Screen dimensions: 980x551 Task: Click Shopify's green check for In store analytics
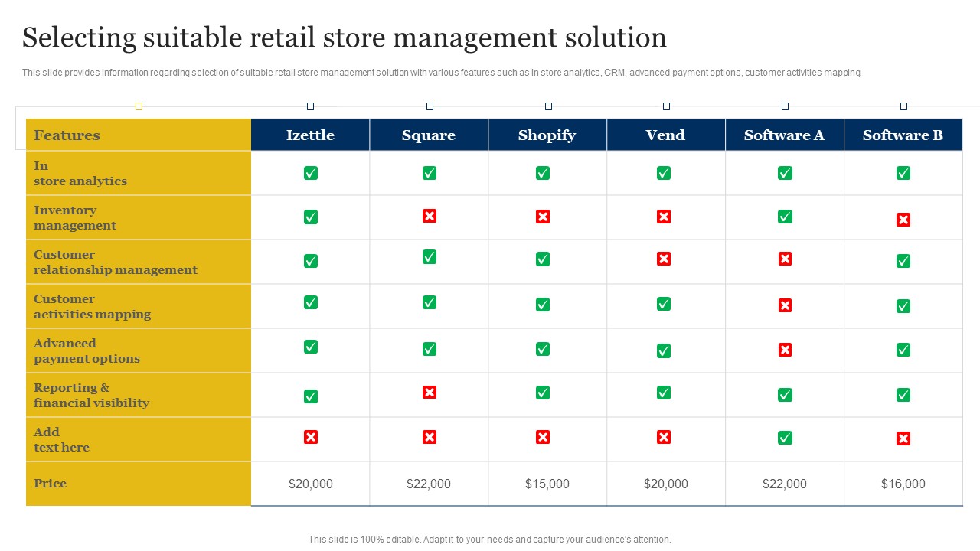pos(543,173)
